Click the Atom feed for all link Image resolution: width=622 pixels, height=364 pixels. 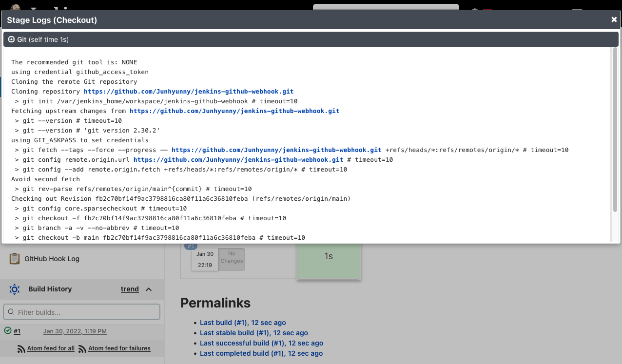tap(51, 348)
